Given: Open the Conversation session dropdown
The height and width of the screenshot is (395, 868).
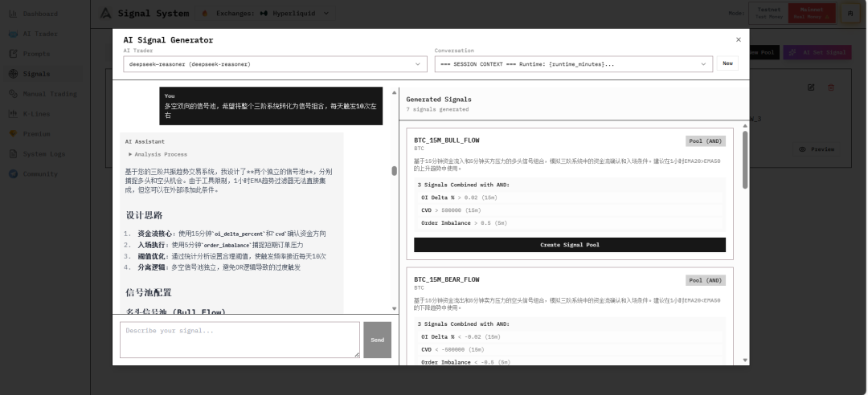Looking at the screenshot, I should pyautogui.click(x=574, y=64).
